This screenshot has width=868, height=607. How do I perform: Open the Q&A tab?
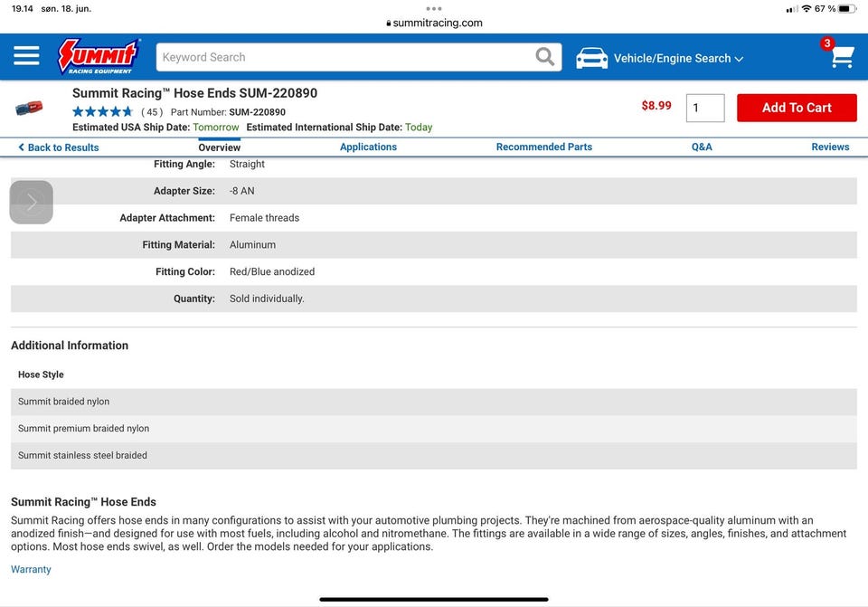702,147
